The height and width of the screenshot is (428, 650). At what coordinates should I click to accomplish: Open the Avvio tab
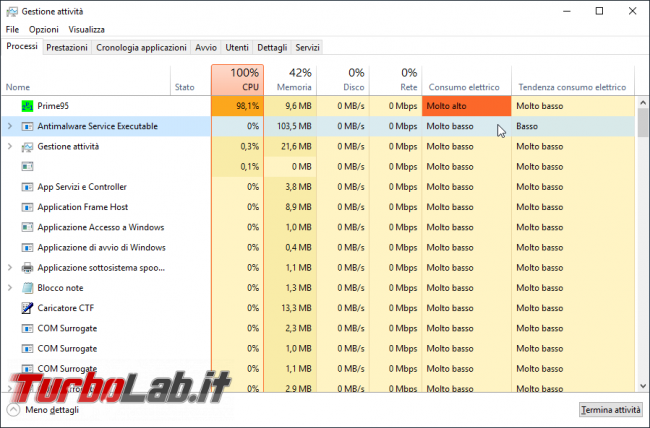pyautogui.click(x=206, y=48)
